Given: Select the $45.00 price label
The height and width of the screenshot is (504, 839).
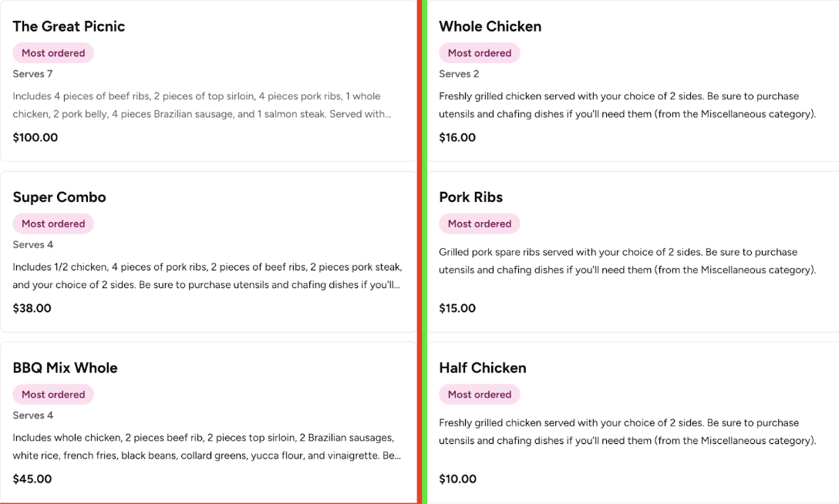Looking at the screenshot, I should click(x=32, y=479).
